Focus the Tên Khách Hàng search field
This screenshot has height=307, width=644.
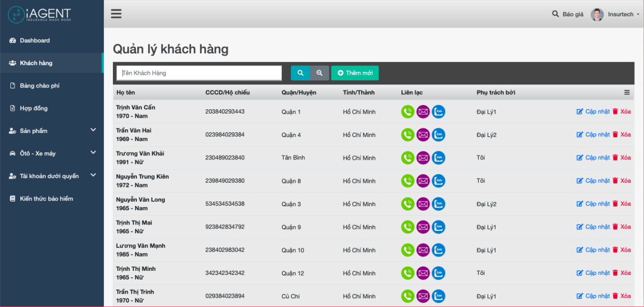(199, 73)
